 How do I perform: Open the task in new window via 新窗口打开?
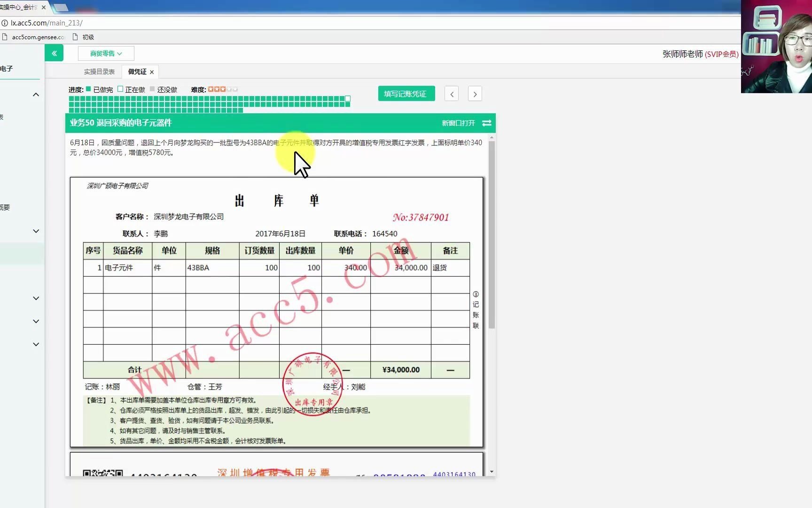coord(459,123)
